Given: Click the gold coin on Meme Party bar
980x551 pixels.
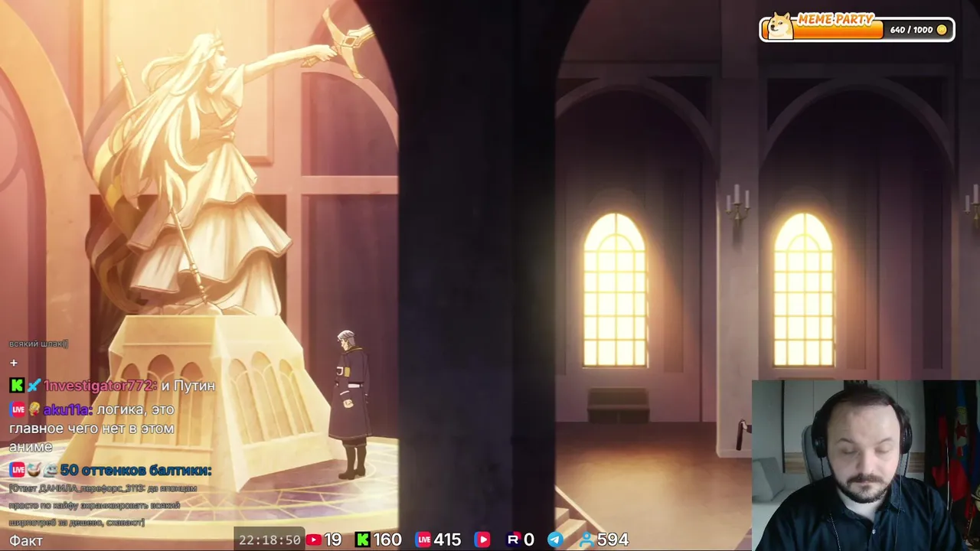Looking at the screenshot, I should click(942, 30).
